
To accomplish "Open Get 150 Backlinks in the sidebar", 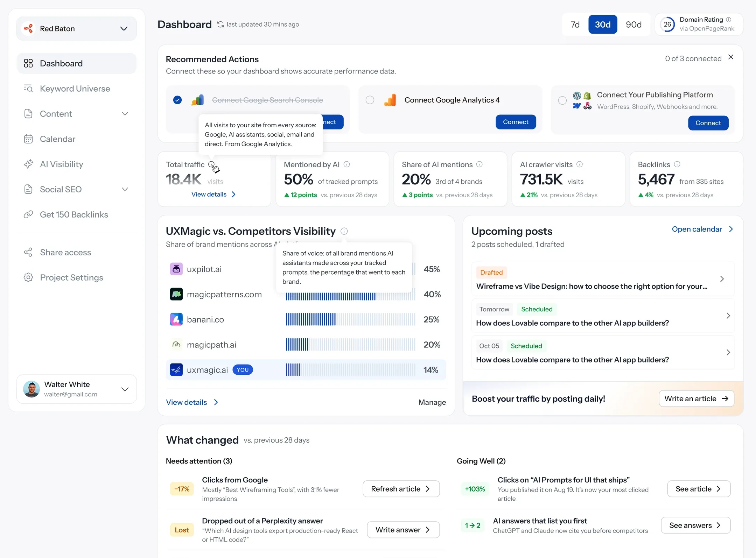I will pyautogui.click(x=76, y=214).
